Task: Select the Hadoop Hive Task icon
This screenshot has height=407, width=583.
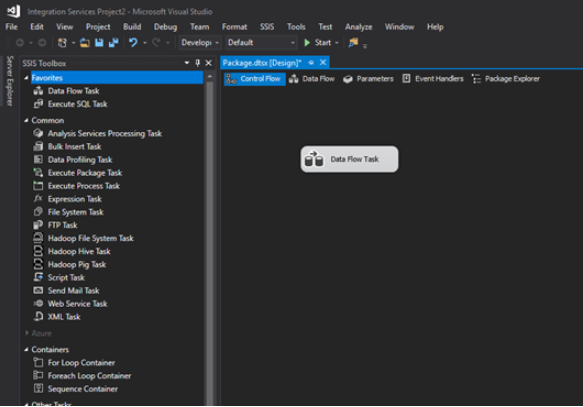Action: [38, 251]
